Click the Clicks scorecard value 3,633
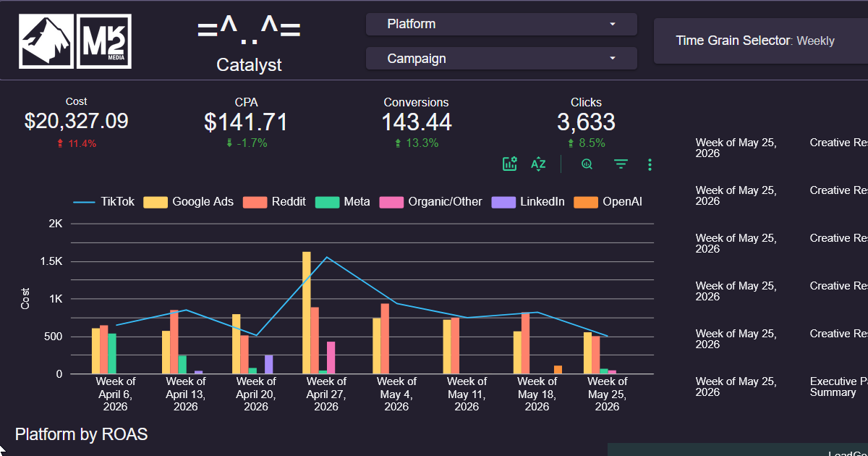 tap(586, 122)
